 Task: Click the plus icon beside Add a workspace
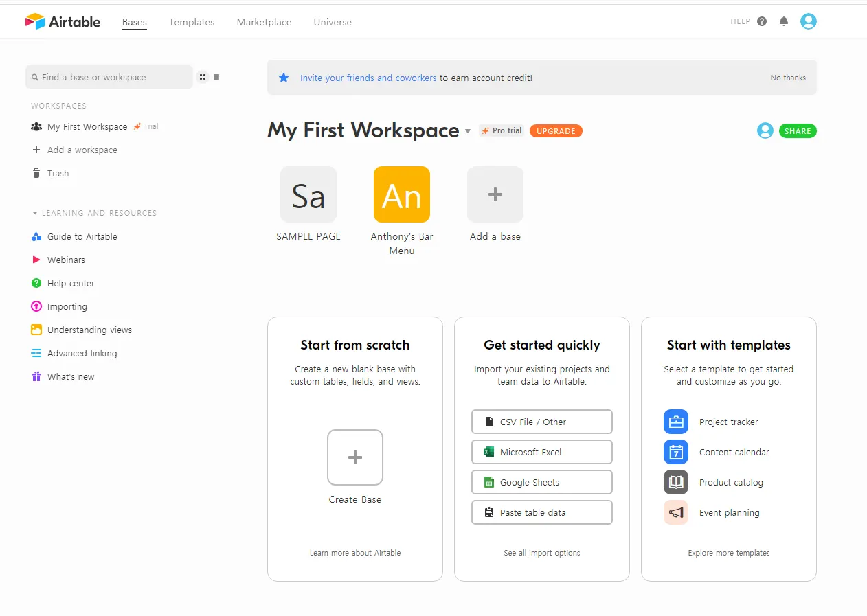36,150
